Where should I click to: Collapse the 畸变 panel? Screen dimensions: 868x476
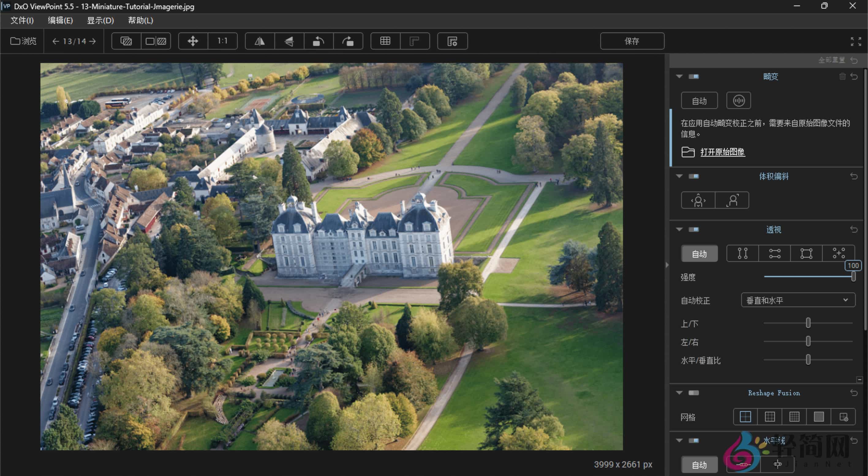click(x=679, y=76)
